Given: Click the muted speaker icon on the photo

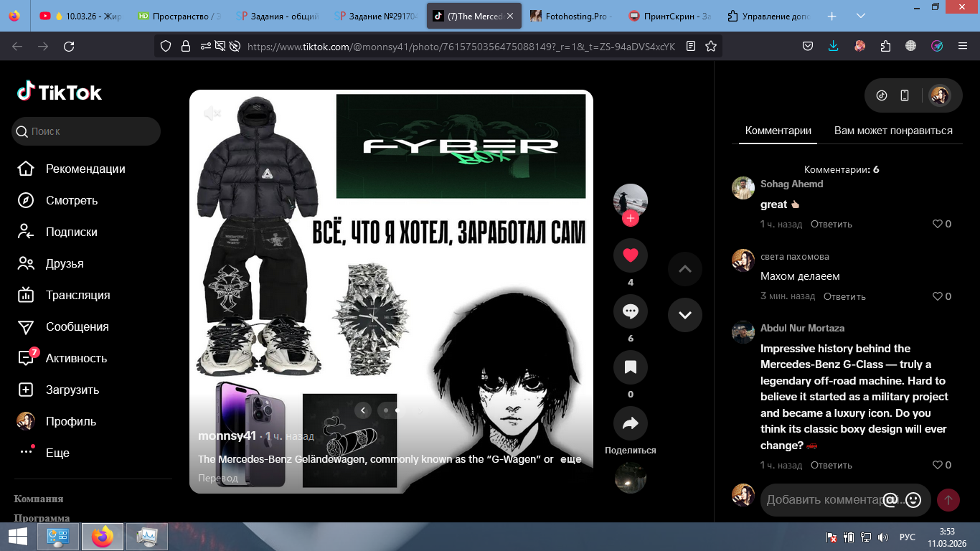Looking at the screenshot, I should 212,113.
